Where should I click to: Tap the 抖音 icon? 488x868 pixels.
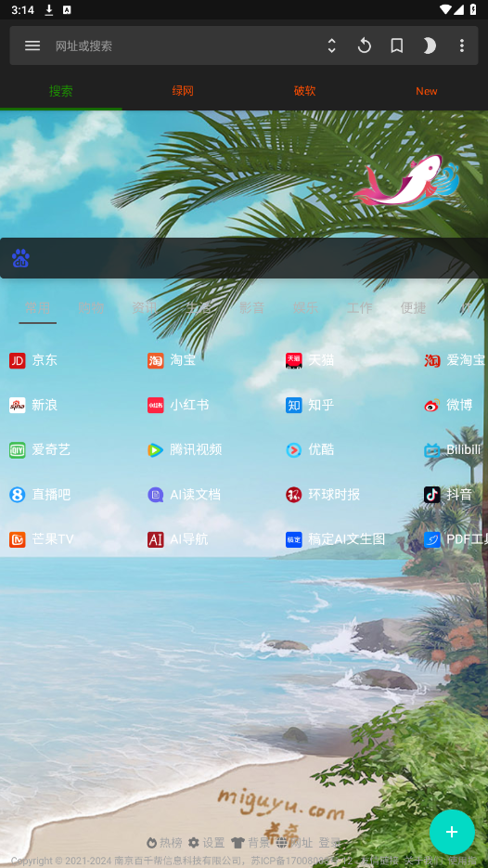tap(432, 494)
